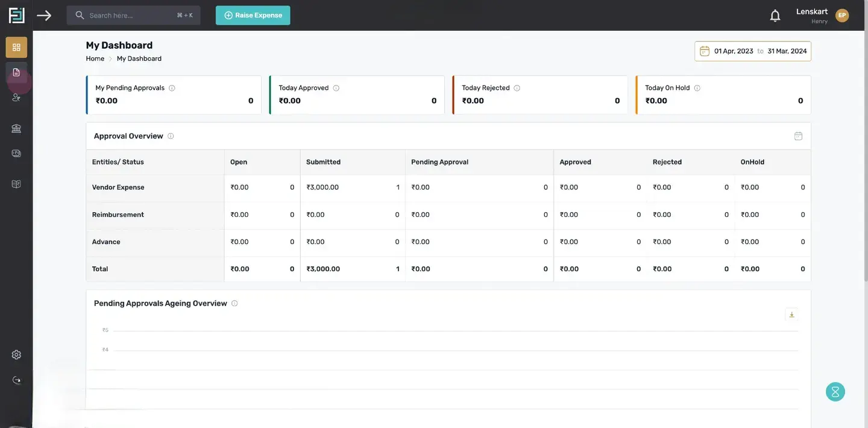Click the Submitted column header
868x428 pixels.
[323, 162]
